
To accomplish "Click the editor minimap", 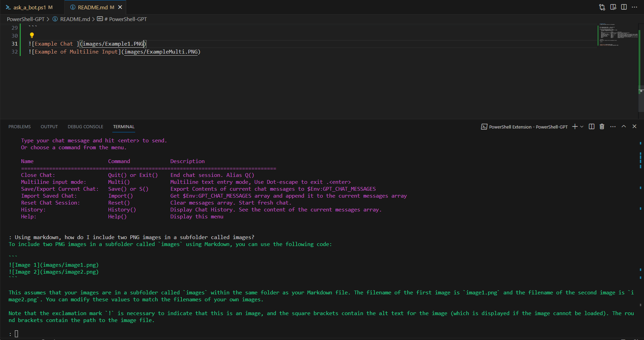I will [618, 35].
